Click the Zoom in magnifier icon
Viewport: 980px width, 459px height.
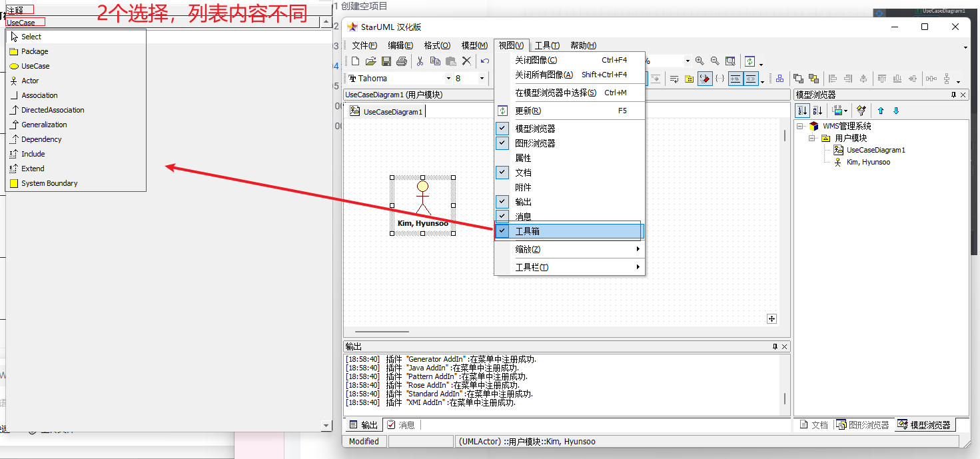pos(700,61)
